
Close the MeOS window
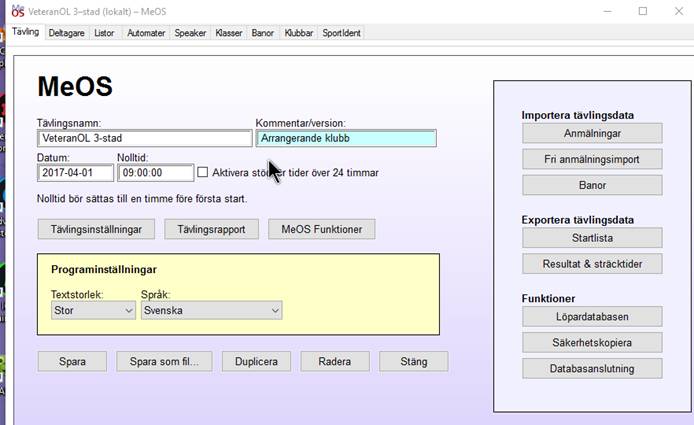pyautogui.click(x=679, y=11)
